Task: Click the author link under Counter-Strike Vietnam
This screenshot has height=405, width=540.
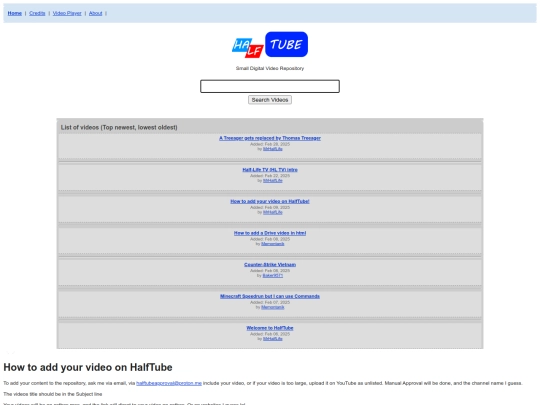Action: (272, 276)
